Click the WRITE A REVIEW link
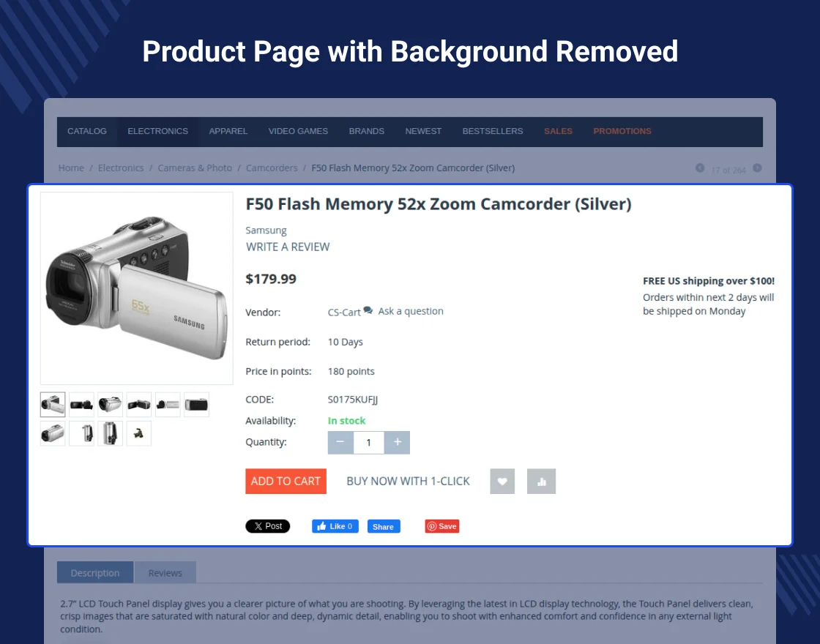 [x=288, y=247]
